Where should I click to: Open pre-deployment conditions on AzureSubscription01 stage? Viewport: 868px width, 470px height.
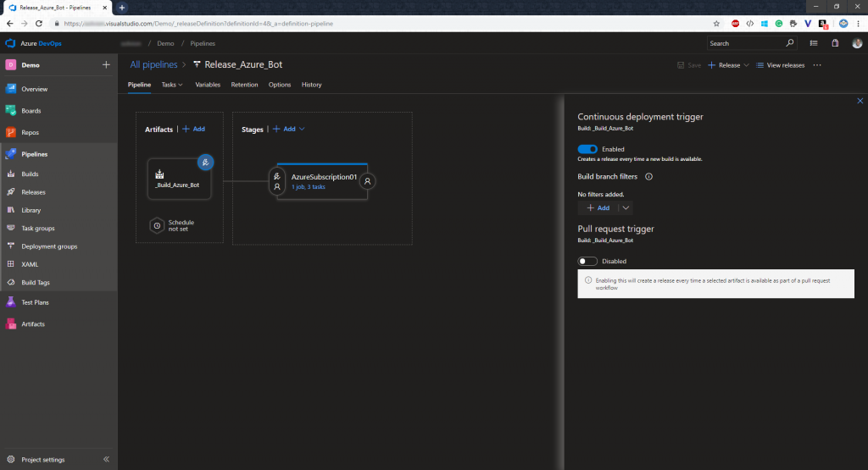277,181
